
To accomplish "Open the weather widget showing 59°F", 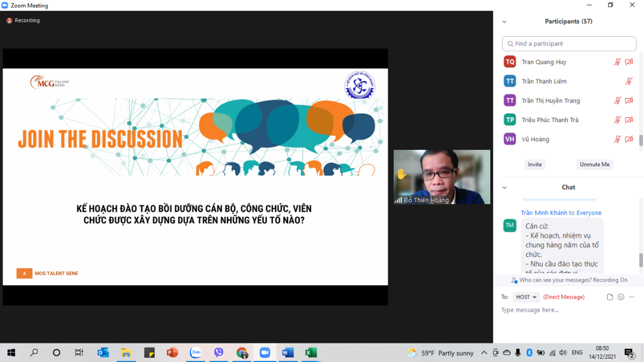I will pyautogui.click(x=440, y=353).
